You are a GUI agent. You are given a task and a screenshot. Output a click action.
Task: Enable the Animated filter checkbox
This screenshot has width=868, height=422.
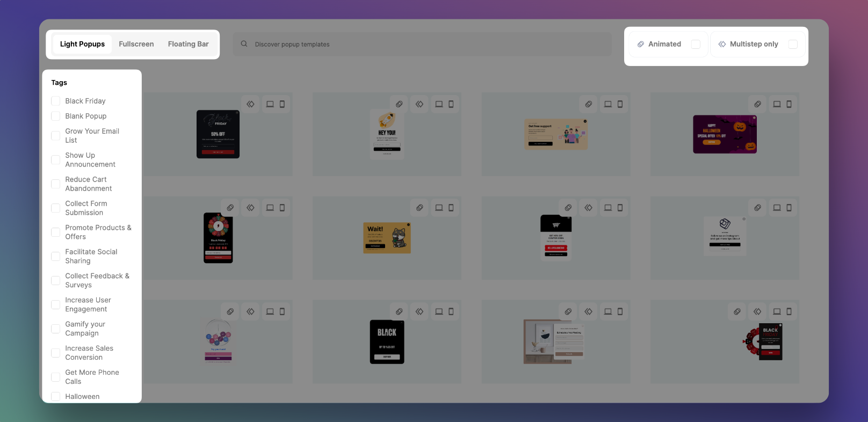pos(696,44)
